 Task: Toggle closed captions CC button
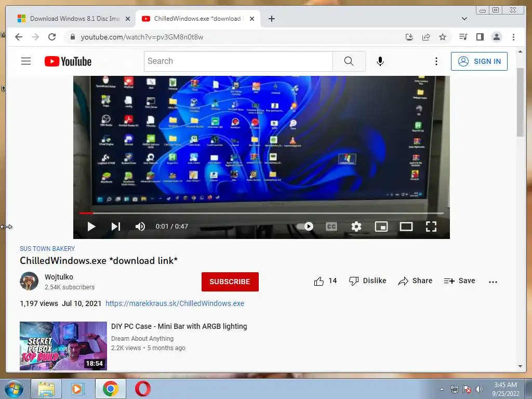[331, 227]
